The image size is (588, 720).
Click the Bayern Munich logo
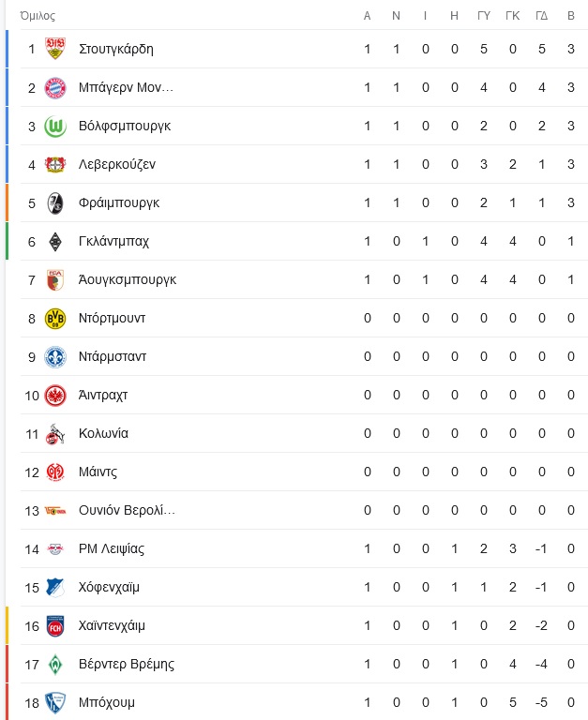pos(55,88)
